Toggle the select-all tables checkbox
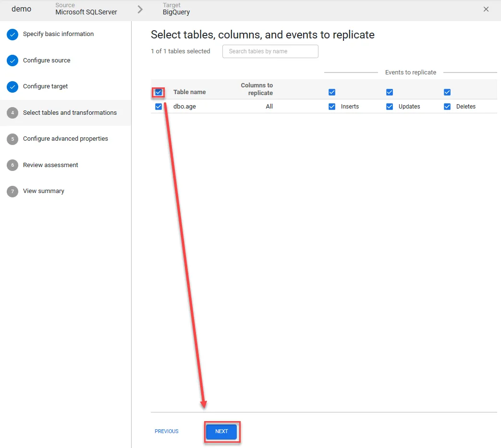 point(159,92)
